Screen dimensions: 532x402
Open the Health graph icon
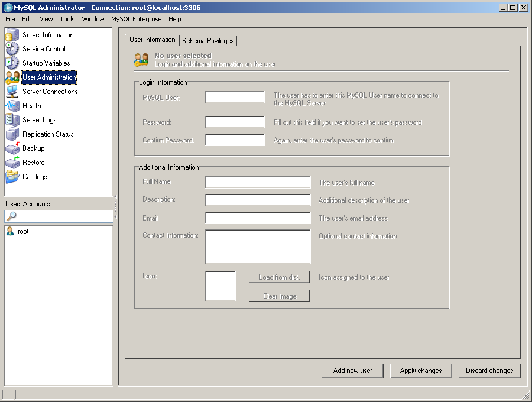coord(12,106)
